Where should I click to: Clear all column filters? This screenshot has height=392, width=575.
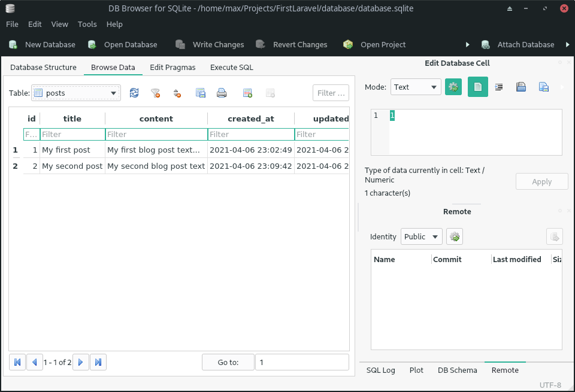tap(156, 93)
